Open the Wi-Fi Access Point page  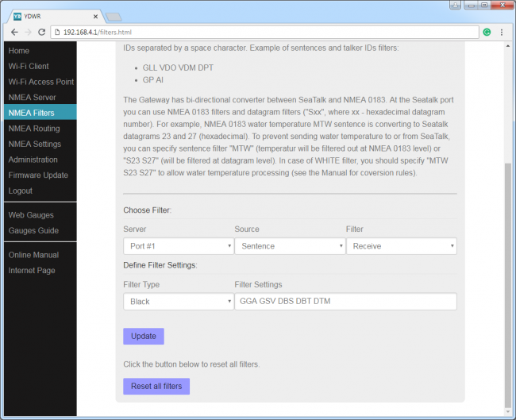41,82
